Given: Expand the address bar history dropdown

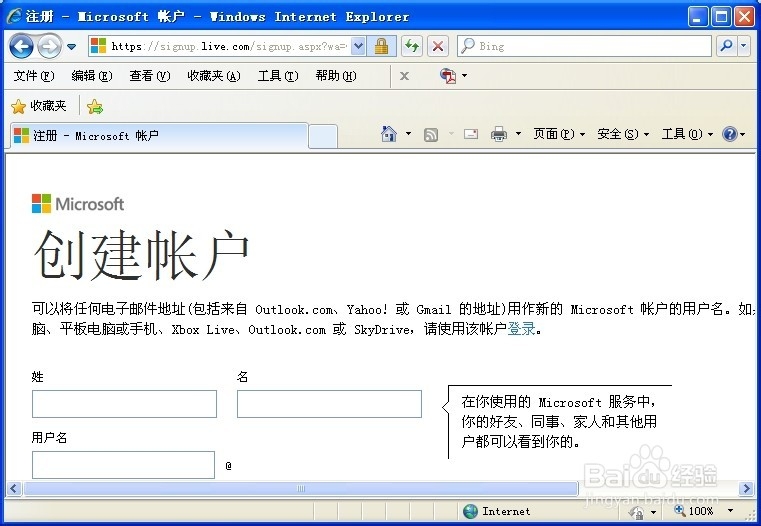Looking at the screenshot, I should (x=358, y=47).
